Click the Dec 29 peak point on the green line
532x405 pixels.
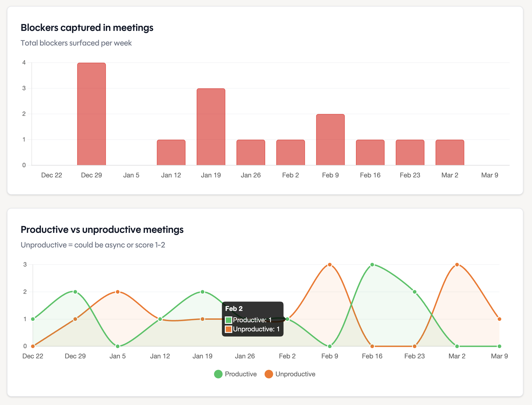coord(75,292)
